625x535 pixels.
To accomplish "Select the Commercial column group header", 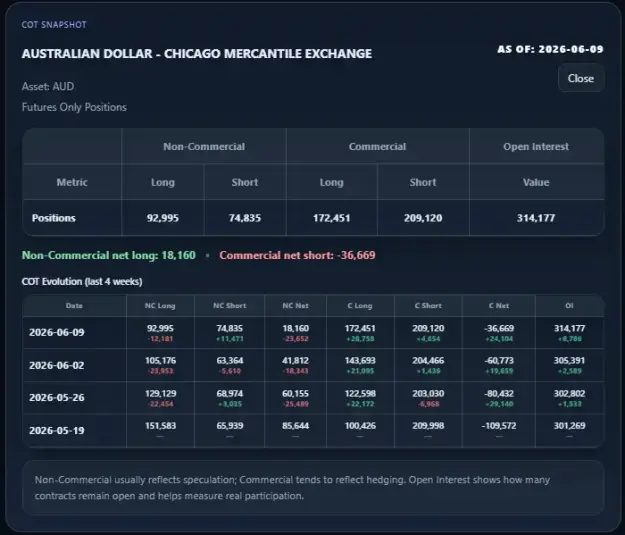I will [377, 146].
